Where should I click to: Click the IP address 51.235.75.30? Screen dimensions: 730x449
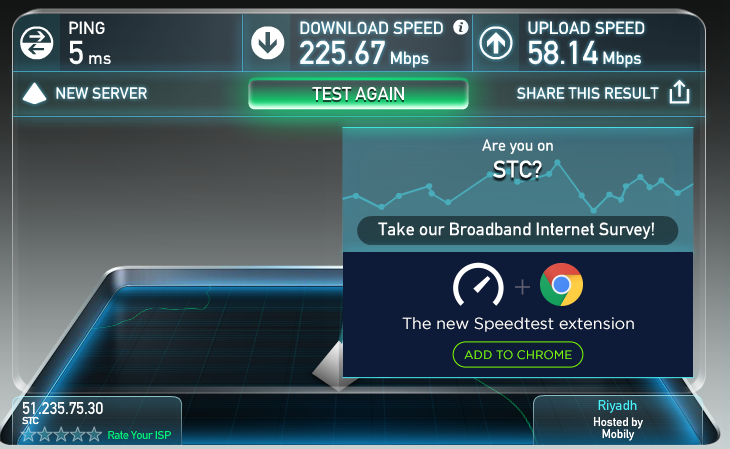click(62, 408)
